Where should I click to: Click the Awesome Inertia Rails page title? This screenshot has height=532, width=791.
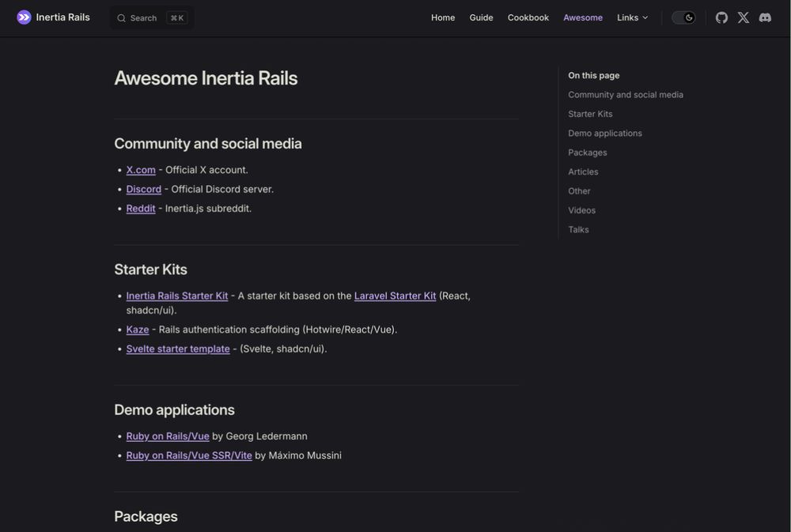tap(206, 78)
